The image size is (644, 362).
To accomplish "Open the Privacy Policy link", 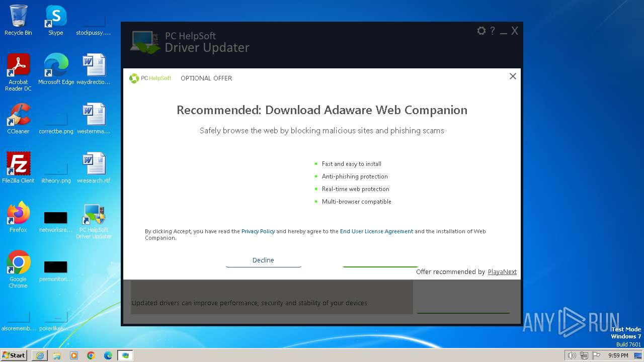I will tap(258, 231).
